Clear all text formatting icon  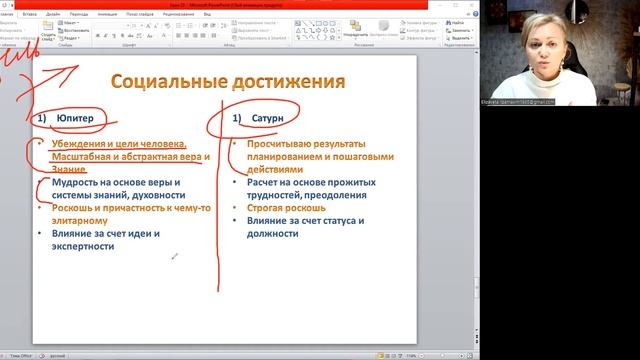click(167, 26)
